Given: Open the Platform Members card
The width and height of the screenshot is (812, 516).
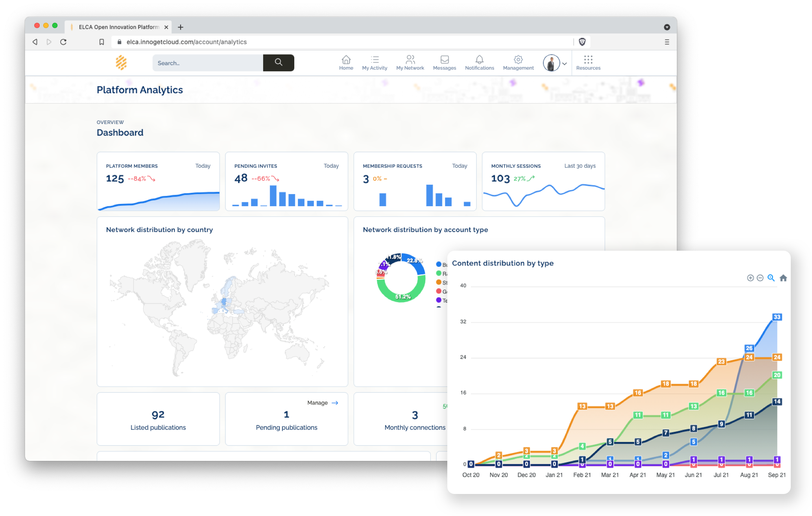Looking at the screenshot, I should point(158,181).
